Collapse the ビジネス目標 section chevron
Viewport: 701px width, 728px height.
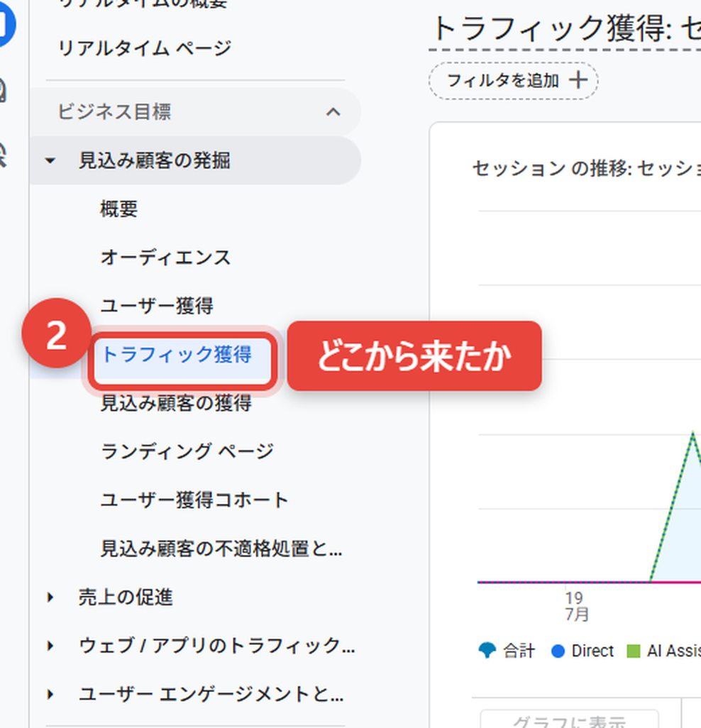(x=333, y=112)
